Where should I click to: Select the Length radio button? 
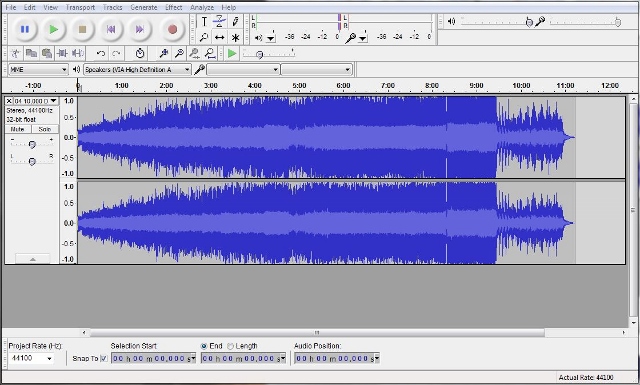[230, 346]
